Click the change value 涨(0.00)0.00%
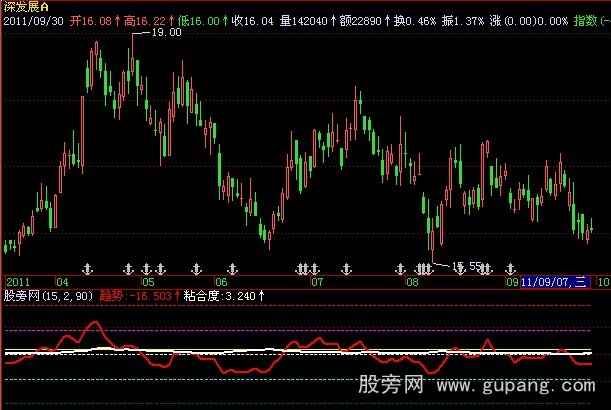Viewport: 611px width, 410px height. click(529, 21)
